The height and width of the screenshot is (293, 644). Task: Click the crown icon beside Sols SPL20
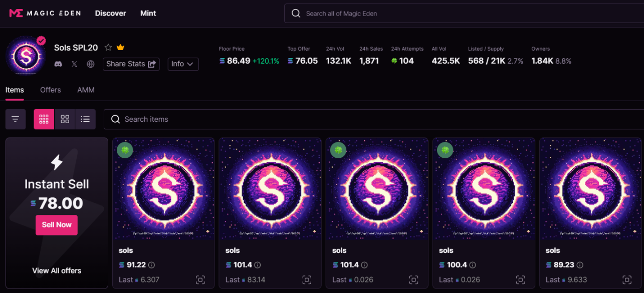pos(120,48)
